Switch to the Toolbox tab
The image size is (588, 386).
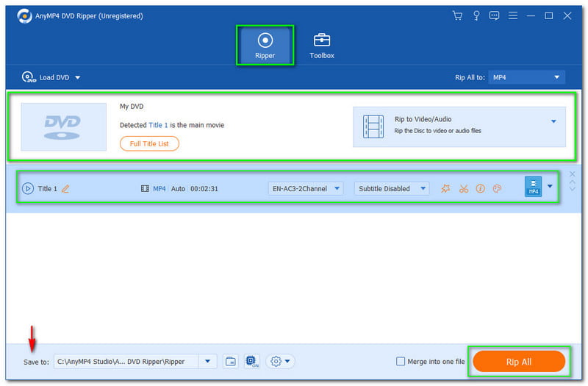[322, 46]
